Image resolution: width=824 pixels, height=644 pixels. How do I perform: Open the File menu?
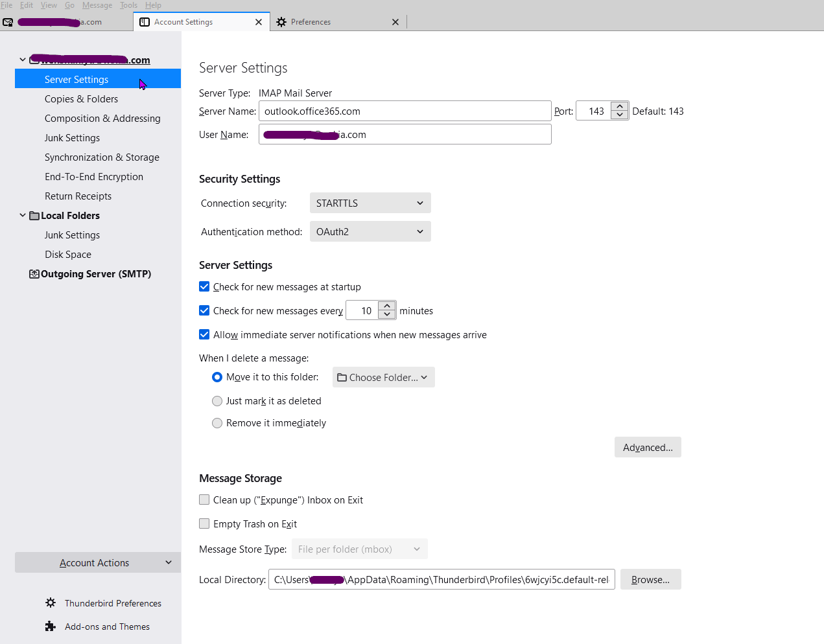(x=6, y=5)
